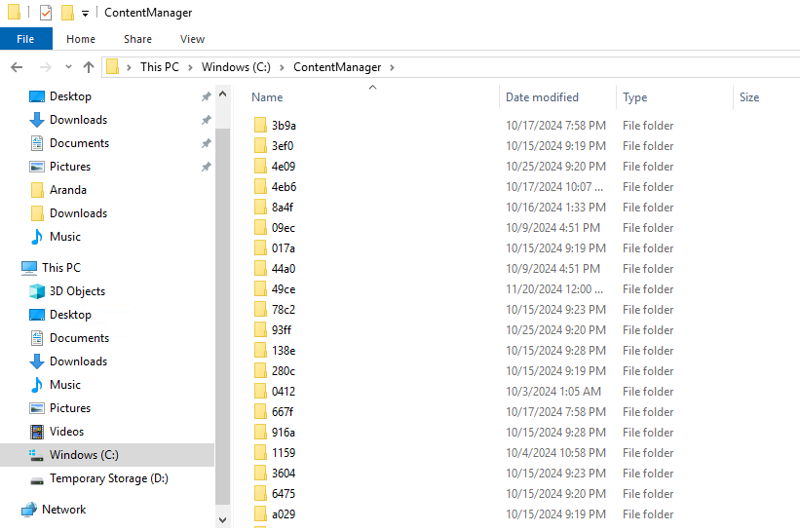The width and height of the screenshot is (800, 532).
Task: Click the navigation pane scrollbar thumb
Action: (222, 319)
